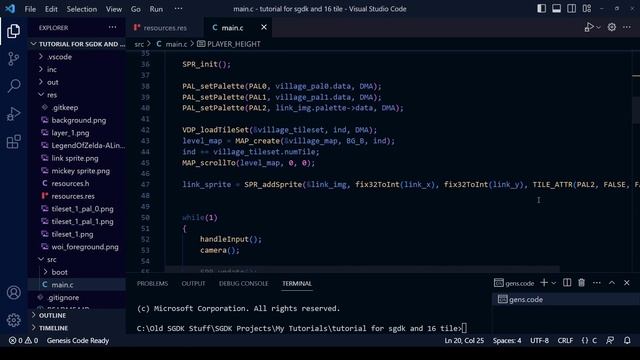Switch to the DEBUG CONSOLE tab

click(x=244, y=284)
